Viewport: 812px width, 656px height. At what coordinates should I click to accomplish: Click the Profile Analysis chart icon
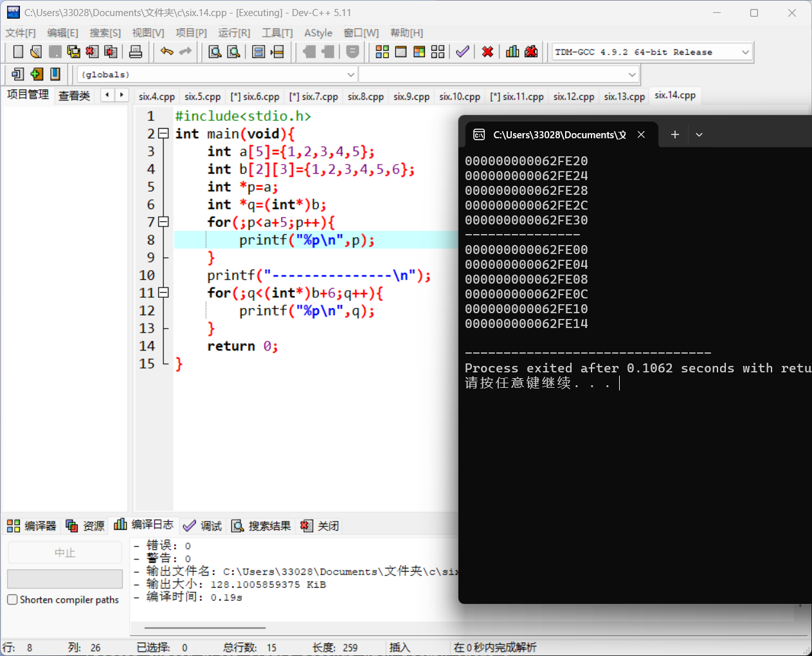pyautogui.click(x=512, y=52)
